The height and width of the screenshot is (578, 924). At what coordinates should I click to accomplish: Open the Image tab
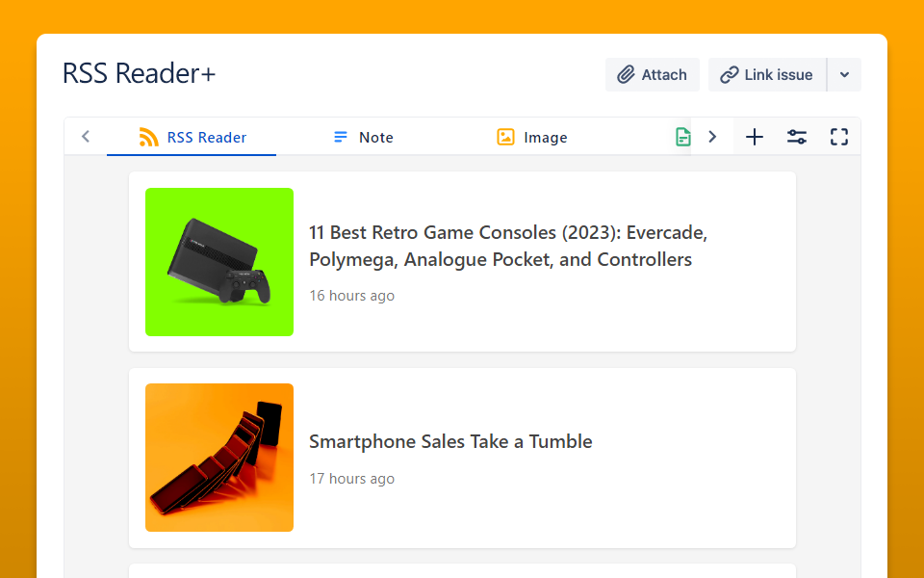click(x=531, y=138)
